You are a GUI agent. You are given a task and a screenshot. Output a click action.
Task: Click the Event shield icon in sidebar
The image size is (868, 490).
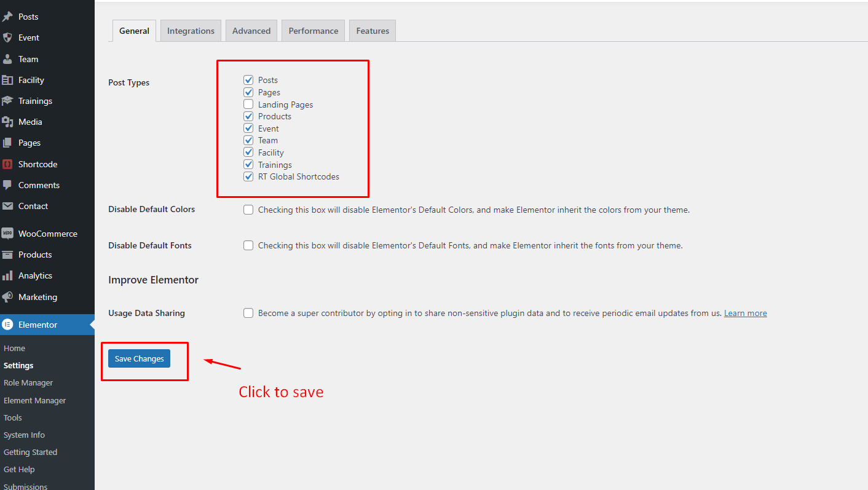pos(7,38)
